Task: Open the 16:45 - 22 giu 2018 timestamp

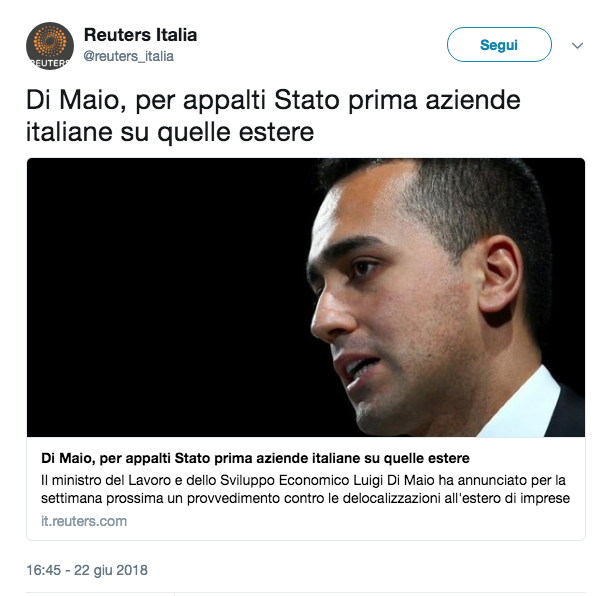Action: pyautogui.click(x=87, y=570)
